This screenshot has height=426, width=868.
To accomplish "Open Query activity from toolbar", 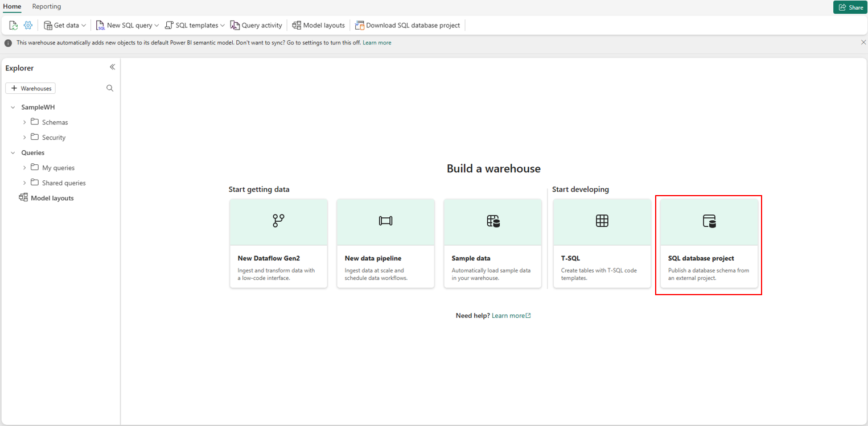I will [x=256, y=25].
